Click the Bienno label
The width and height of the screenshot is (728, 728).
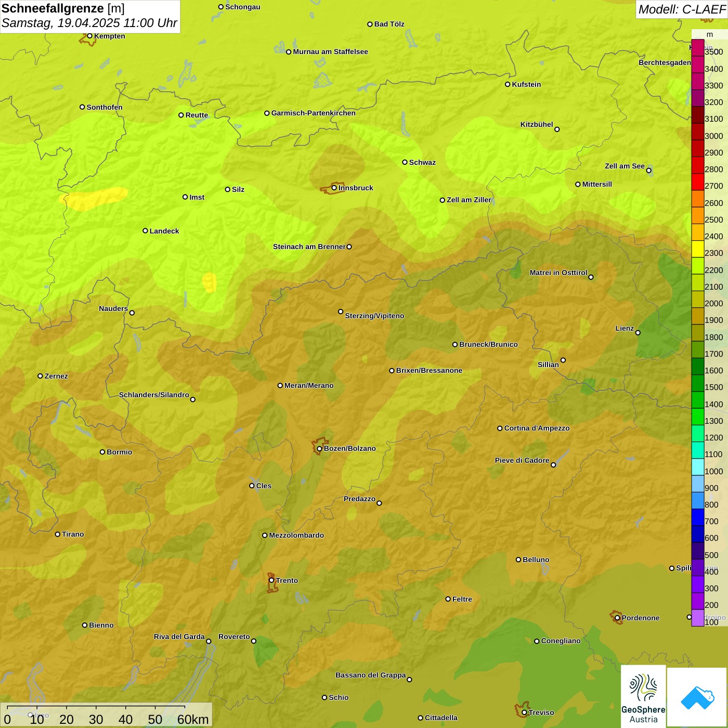pos(101,625)
